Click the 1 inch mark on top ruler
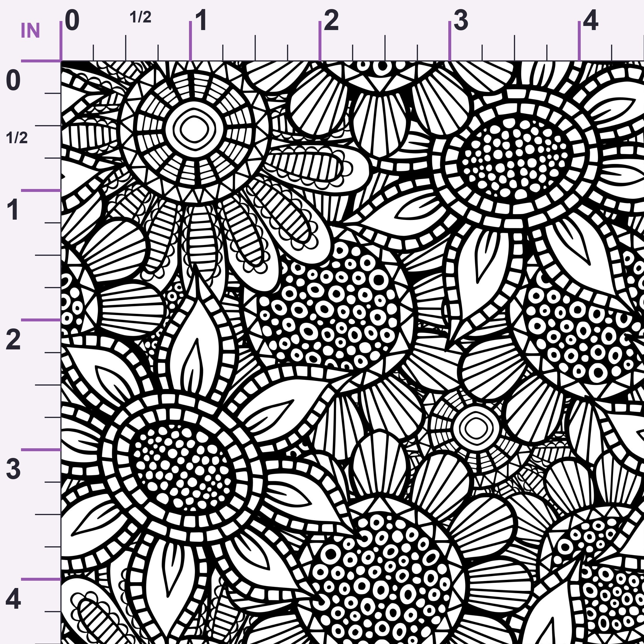The width and height of the screenshot is (644, 644). [201, 20]
